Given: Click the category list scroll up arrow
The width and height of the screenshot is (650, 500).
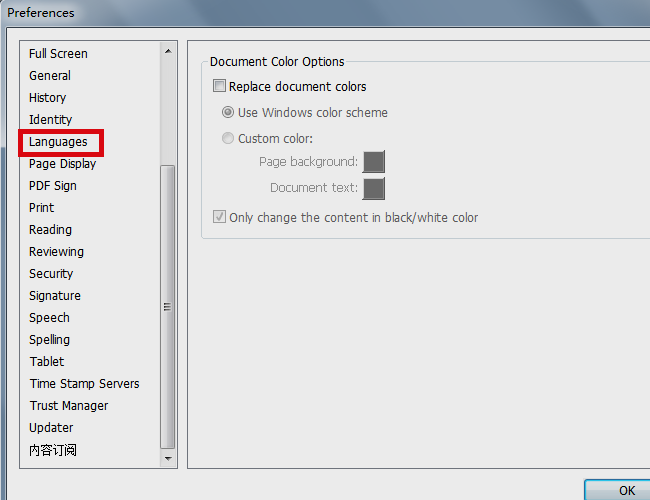Looking at the screenshot, I should (168, 51).
